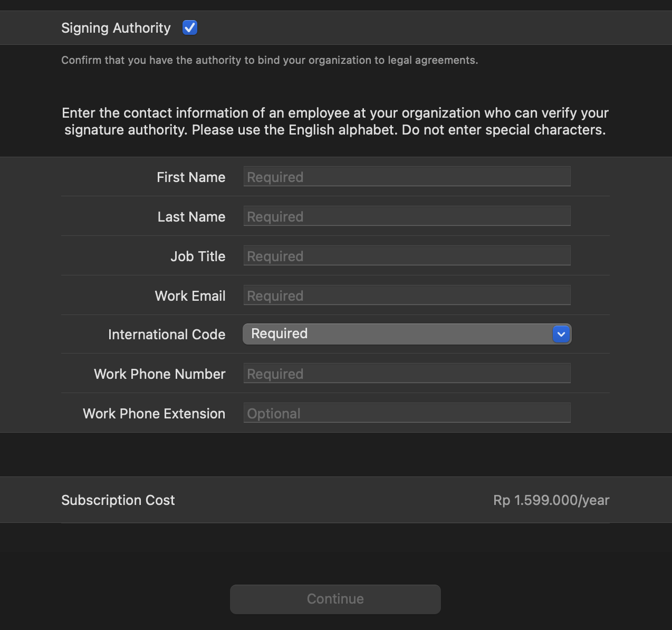This screenshot has height=630, width=672.
Task: Select the Last Name label text
Action: 191,217
